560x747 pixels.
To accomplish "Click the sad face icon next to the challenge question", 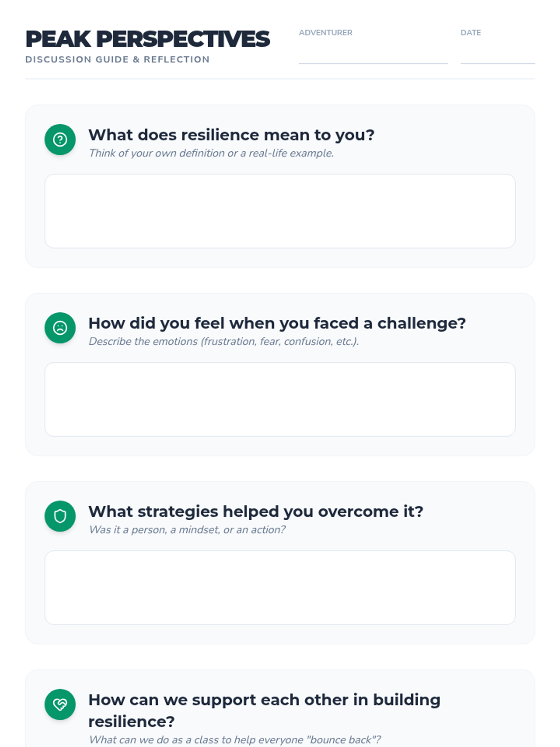I will (60, 328).
